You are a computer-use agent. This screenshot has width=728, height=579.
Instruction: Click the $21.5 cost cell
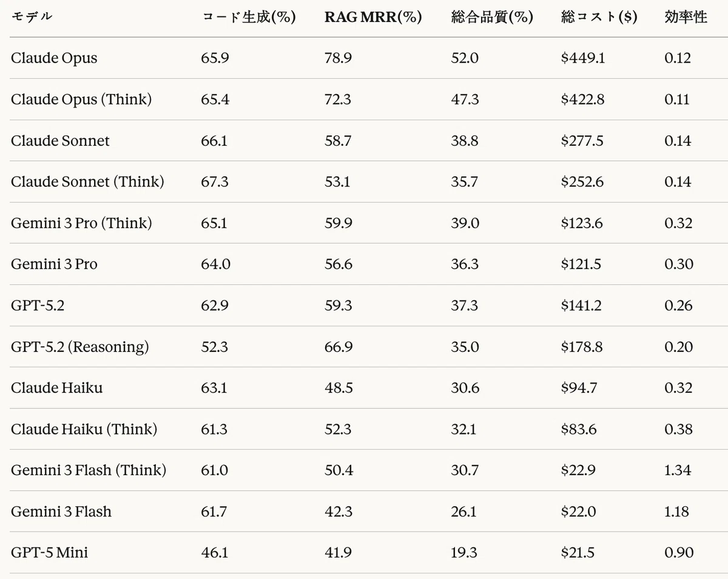[x=578, y=552]
